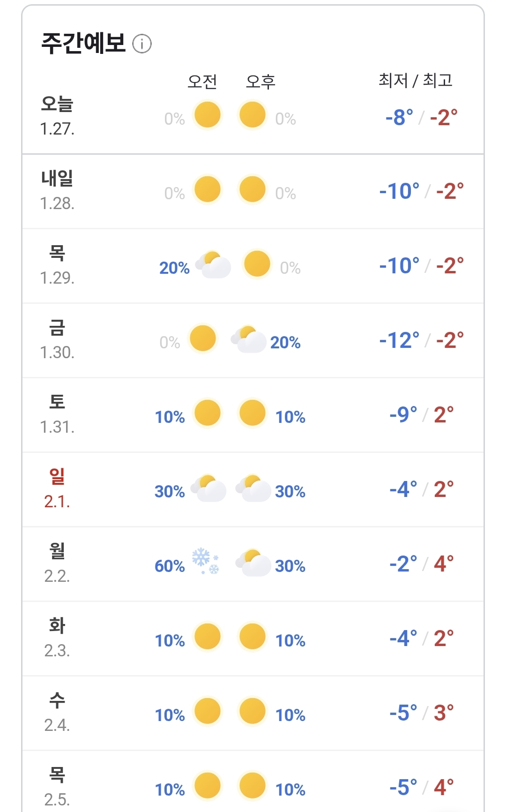Viewport: 506px width, 812px height.
Task: Click the morning sunny icon for 2.4.
Action: 207,711
